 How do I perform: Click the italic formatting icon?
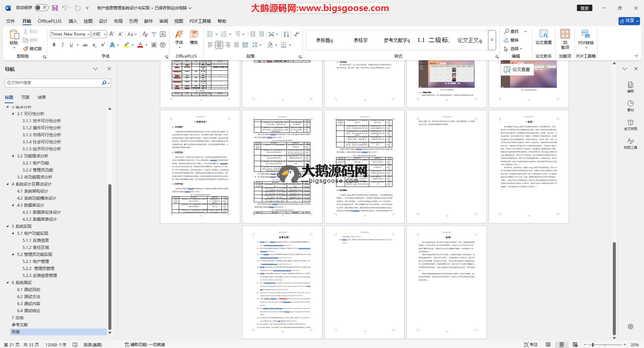click(x=62, y=45)
